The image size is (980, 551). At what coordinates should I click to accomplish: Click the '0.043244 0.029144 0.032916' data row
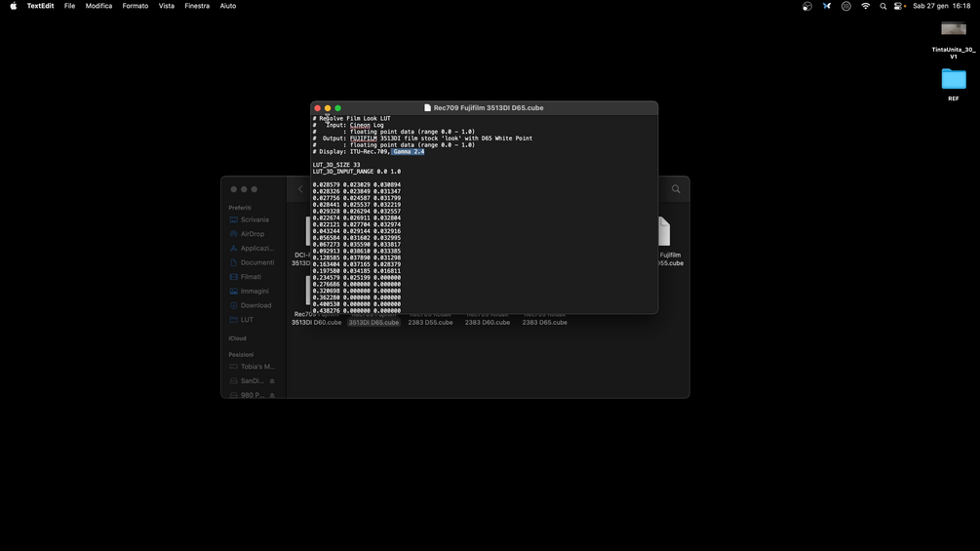coord(357,231)
